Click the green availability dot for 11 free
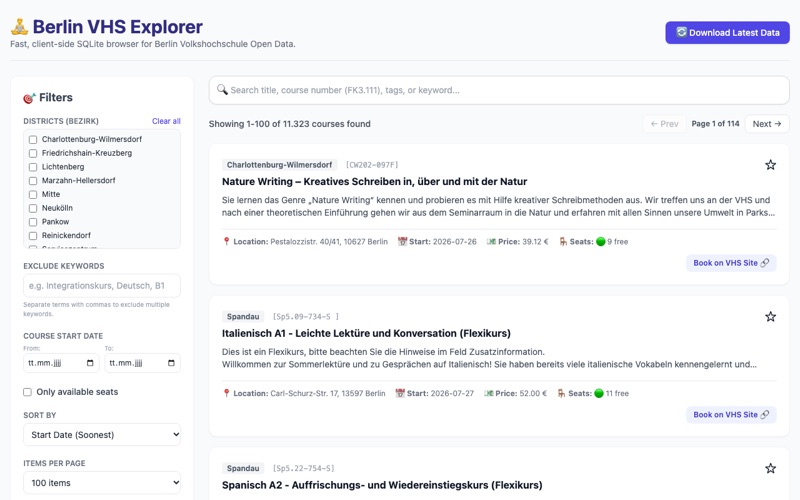This screenshot has height=500, width=800. coord(599,393)
